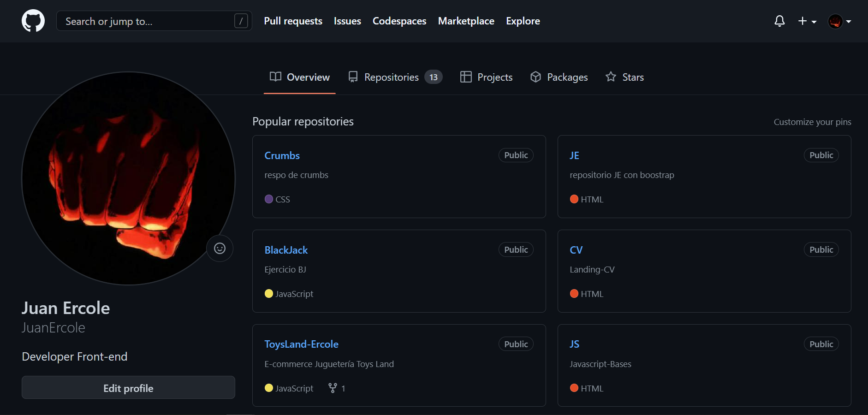The image size is (868, 415).
Task: Click the fork icon on ToysLand-Ercole
Action: click(x=333, y=388)
